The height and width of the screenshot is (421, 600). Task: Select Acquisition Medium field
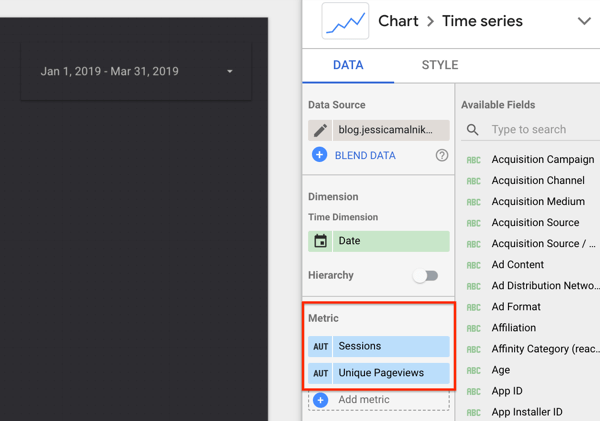(x=538, y=201)
